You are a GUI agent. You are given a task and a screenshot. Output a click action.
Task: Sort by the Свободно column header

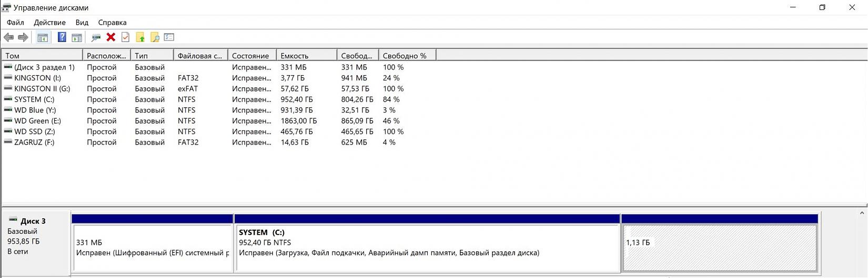click(358, 55)
